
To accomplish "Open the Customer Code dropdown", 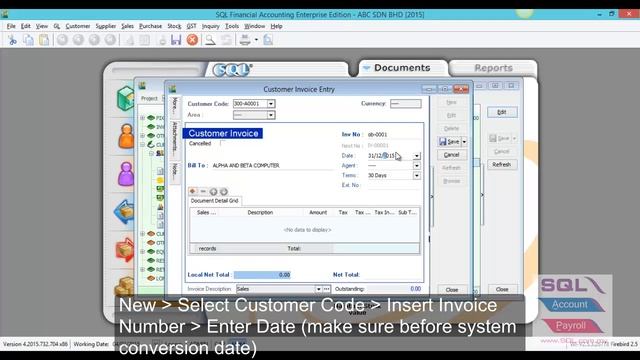I will [271, 104].
